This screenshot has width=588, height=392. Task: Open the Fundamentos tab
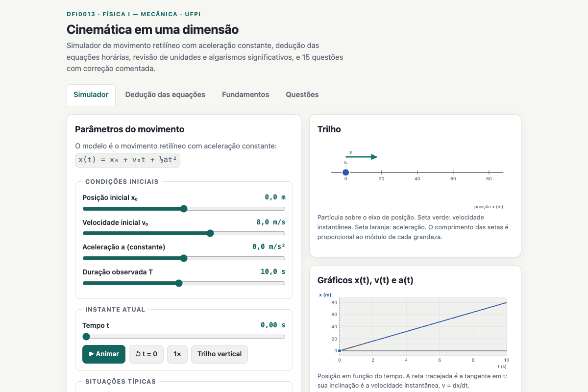click(245, 95)
